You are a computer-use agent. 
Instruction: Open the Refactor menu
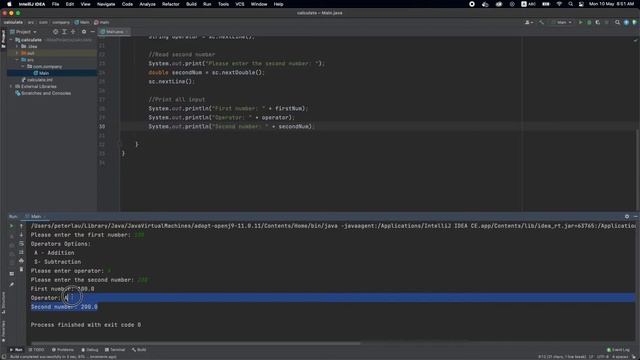pyautogui.click(x=171, y=4)
